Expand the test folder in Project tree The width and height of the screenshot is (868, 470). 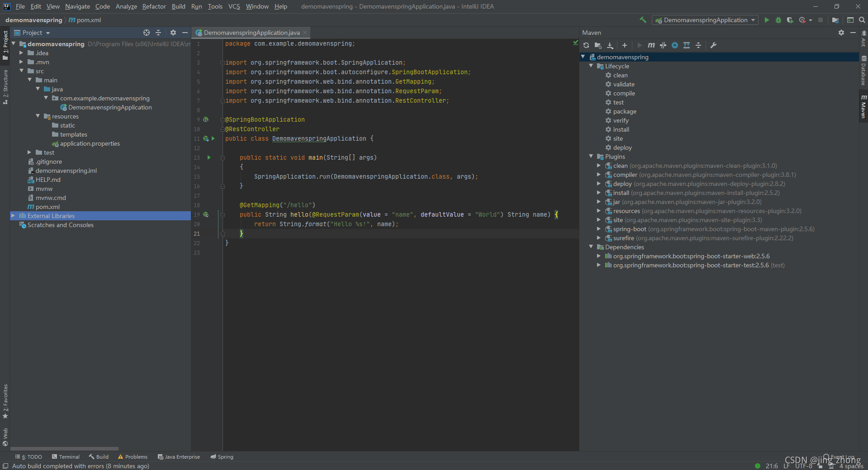(29, 152)
